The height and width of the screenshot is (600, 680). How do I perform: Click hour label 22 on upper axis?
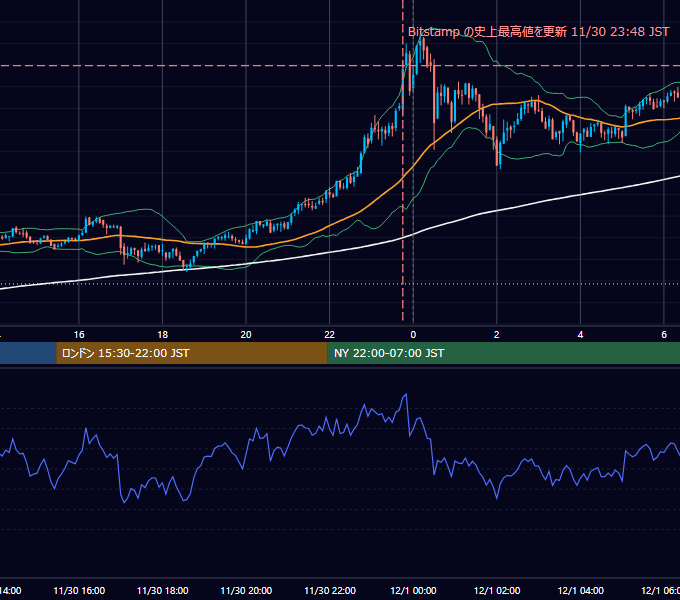[330, 335]
